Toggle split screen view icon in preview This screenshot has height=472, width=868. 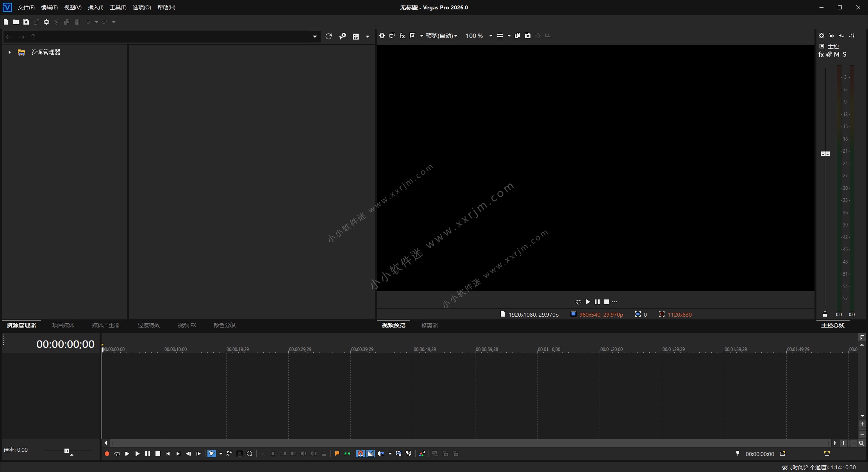[412, 36]
